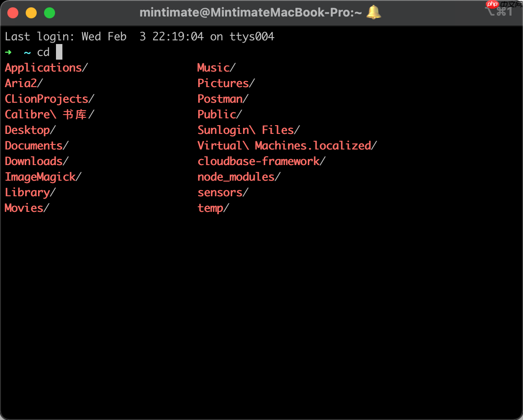Viewport: 523px width, 420px height.
Task: Click the Calibre\ 书库/ directory entry
Action: (48, 114)
